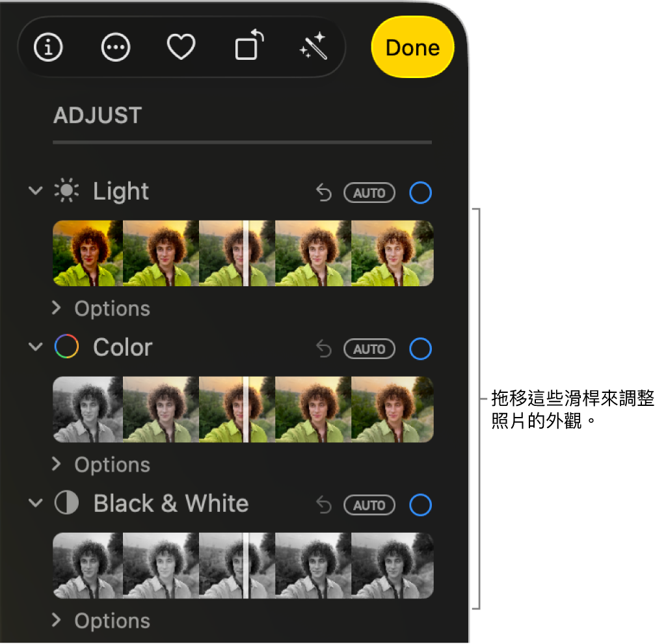Apply auto-enhance with magic wand

tap(313, 46)
